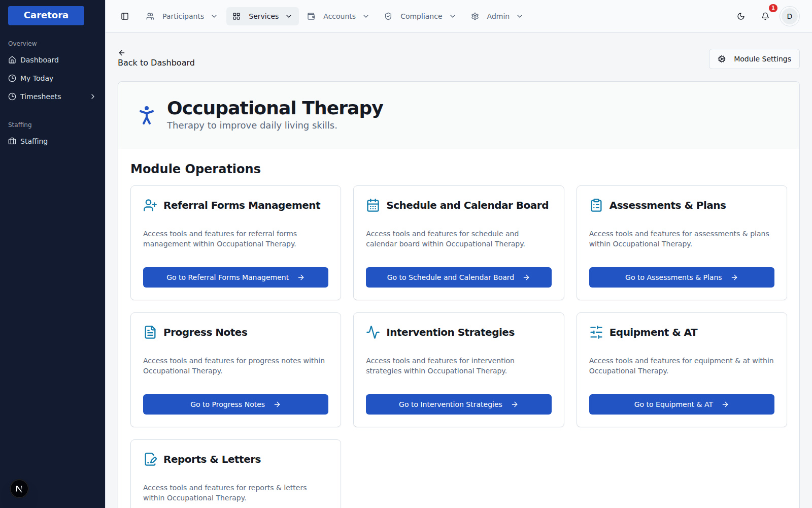Click the Progress Notes document icon
This screenshot has height=508, width=812.
point(150,332)
